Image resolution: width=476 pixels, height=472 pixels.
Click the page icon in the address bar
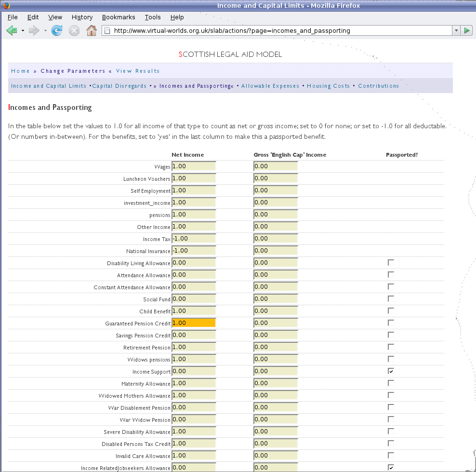click(107, 31)
